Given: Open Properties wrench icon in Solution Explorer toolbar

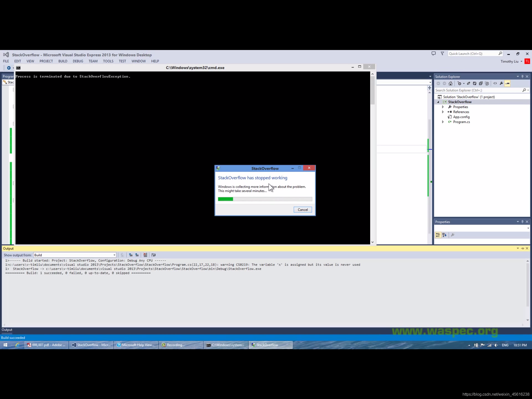Looking at the screenshot, I should 501,83.
